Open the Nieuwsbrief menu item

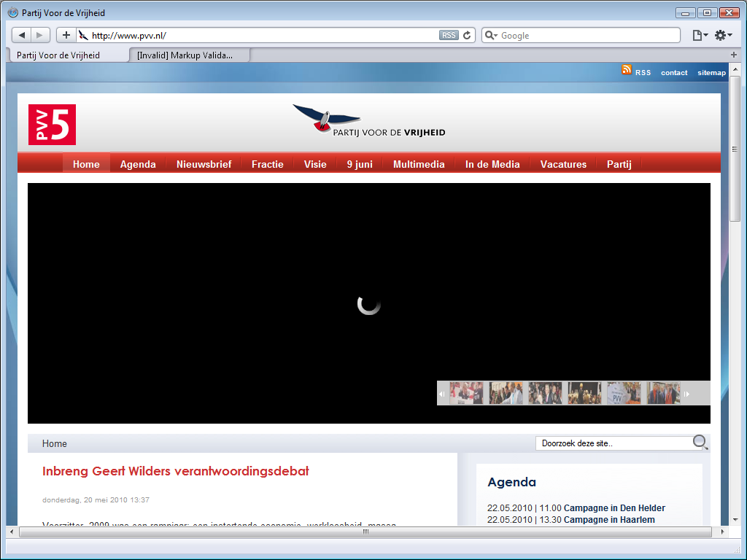click(204, 164)
